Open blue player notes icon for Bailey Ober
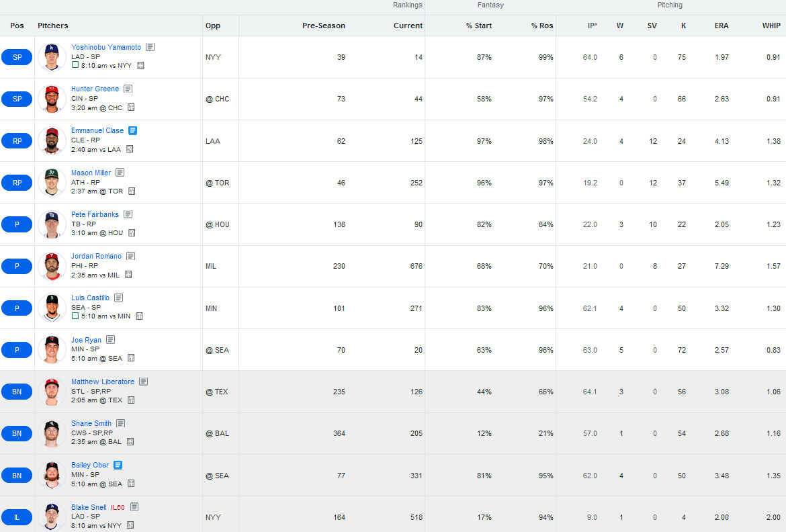Image resolution: width=786 pixels, height=532 pixels. tap(118, 465)
